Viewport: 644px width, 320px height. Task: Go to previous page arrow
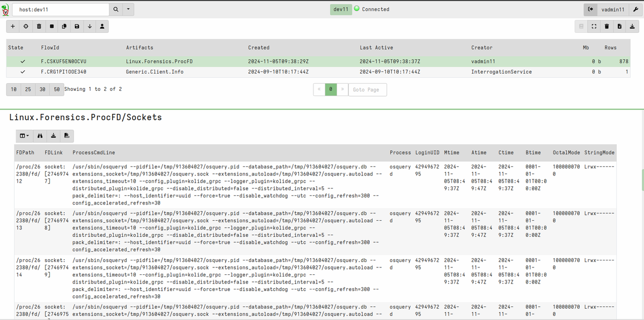(x=319, y=89)
